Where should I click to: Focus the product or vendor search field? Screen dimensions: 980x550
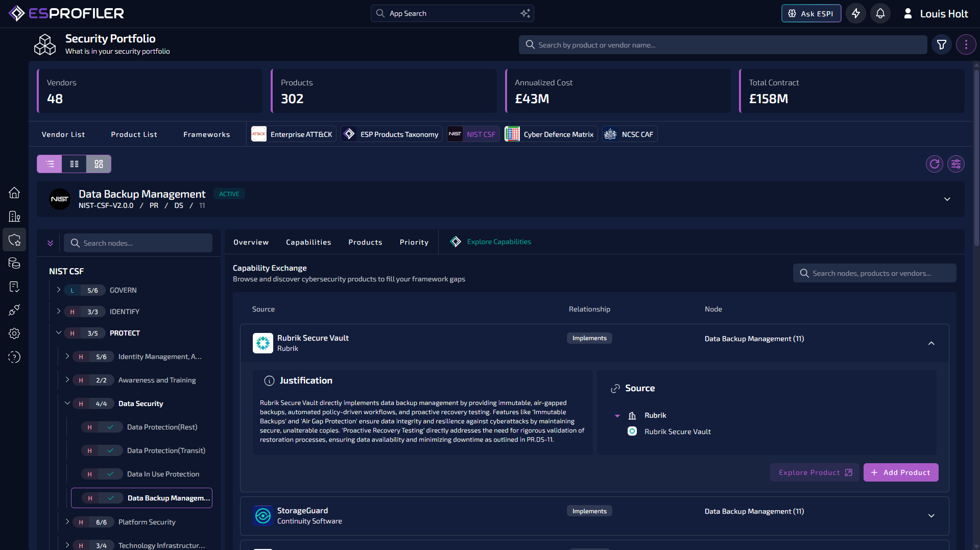(723, 45)
